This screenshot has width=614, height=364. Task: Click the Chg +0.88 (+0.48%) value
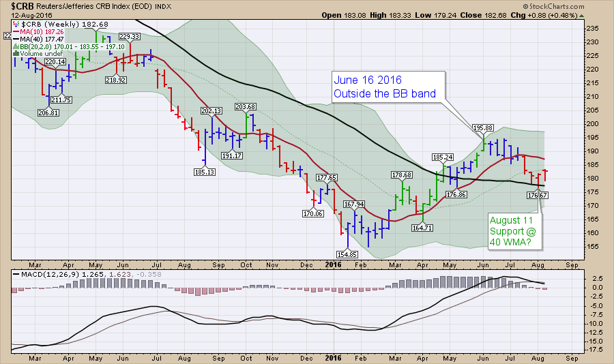(544, 15)
